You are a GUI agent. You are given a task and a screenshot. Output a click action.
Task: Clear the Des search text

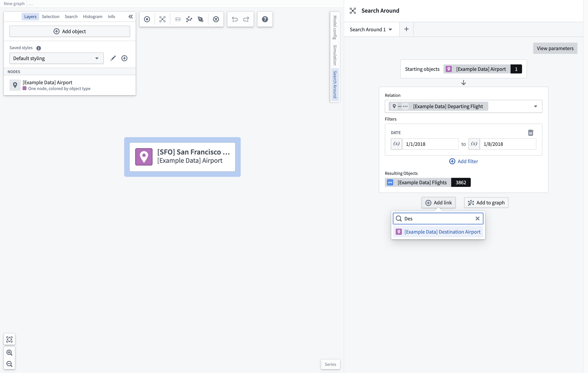477,219
